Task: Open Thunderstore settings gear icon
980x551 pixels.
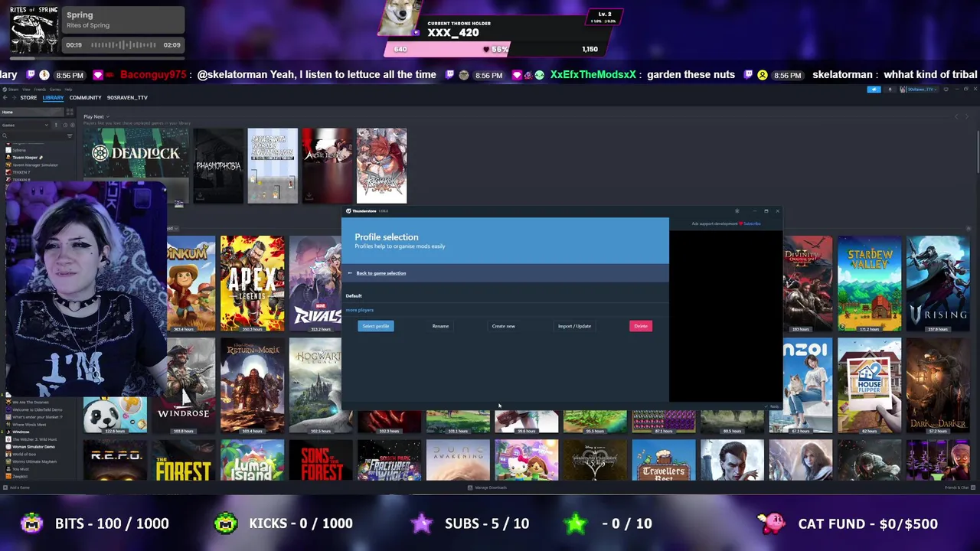Action: [737, 211]
